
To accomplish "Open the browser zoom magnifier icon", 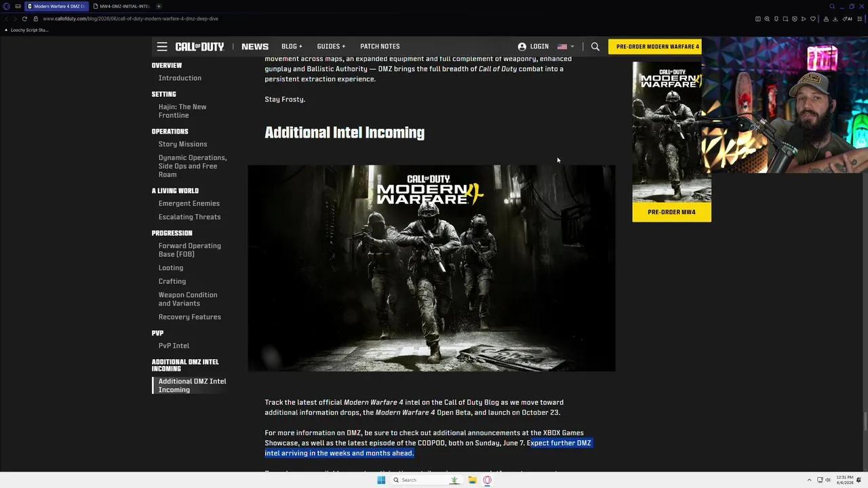I will point(767,19).
